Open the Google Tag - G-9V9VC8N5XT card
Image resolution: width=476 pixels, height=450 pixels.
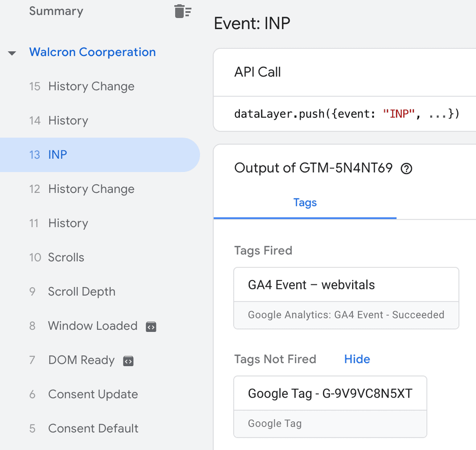pos(330,393)
